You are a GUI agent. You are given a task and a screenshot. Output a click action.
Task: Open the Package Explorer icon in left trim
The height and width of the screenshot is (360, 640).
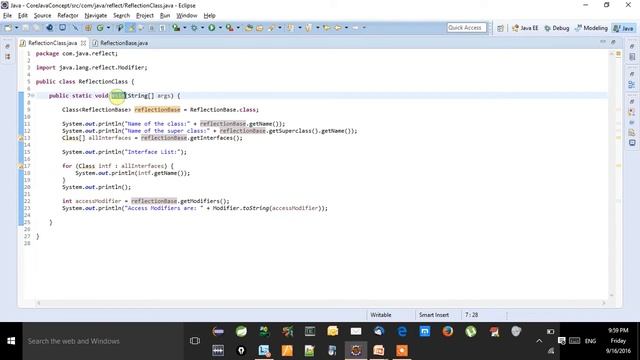(x=8, y=57)
